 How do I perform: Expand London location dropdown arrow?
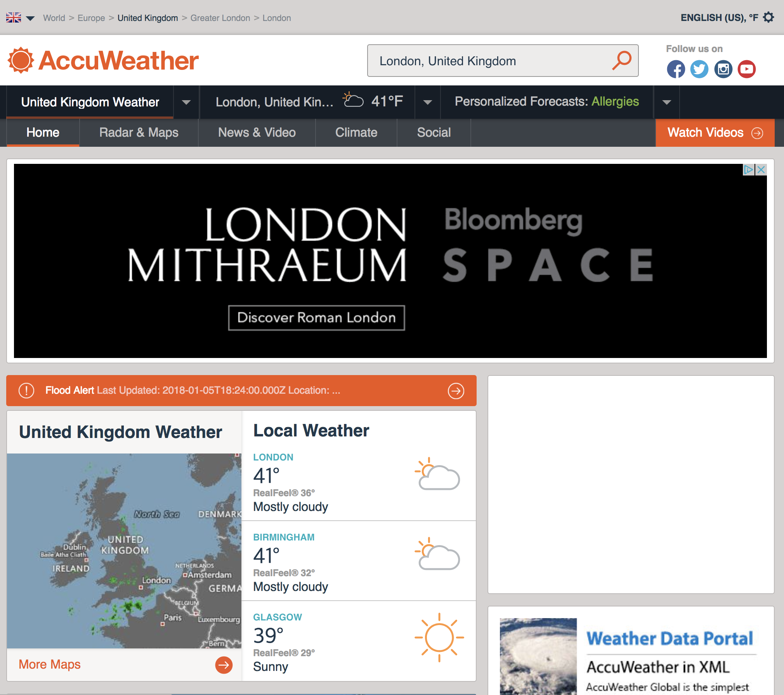pos(428,102)
